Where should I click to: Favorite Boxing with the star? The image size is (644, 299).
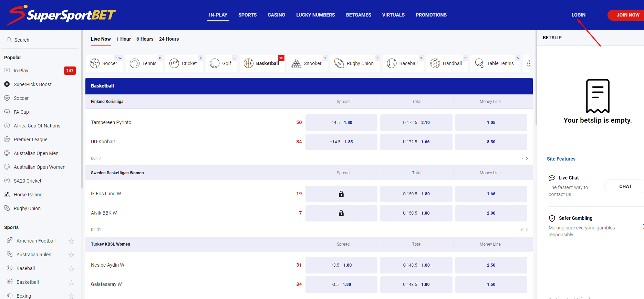71,296
